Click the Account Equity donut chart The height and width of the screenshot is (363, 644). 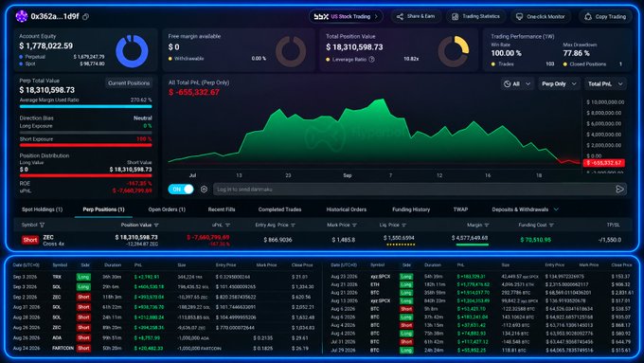click(x=132, y=51)
